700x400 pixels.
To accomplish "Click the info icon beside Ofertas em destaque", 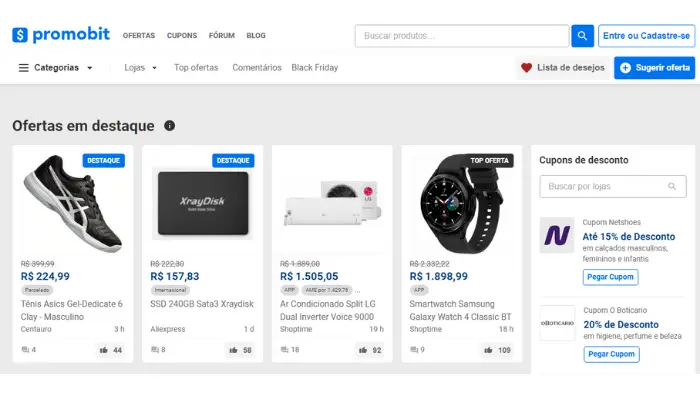I will pyautogui.click(x=169, y=126).
